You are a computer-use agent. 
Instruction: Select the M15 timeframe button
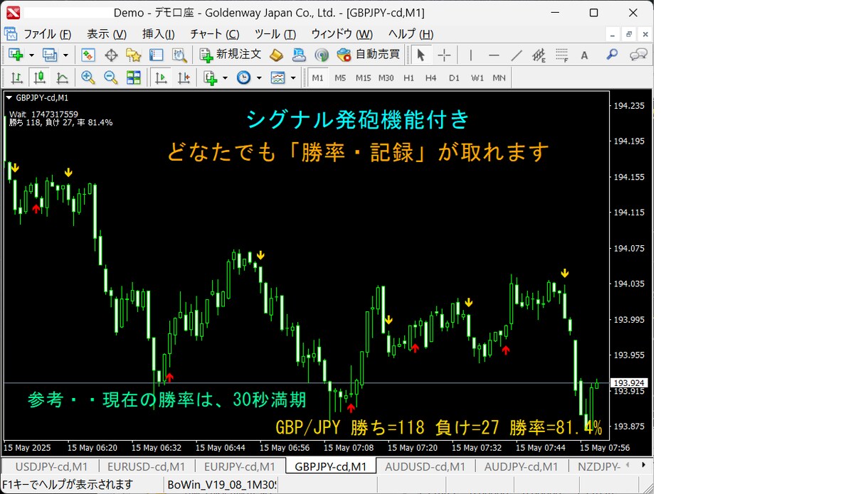click(x=363, y=77)
